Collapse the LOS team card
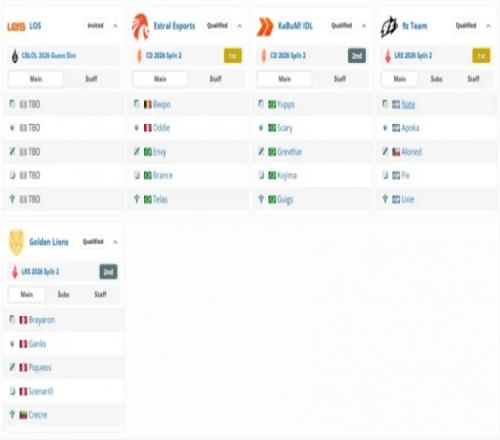The width and height of the screenshot is (500, 440). (115, 26)
